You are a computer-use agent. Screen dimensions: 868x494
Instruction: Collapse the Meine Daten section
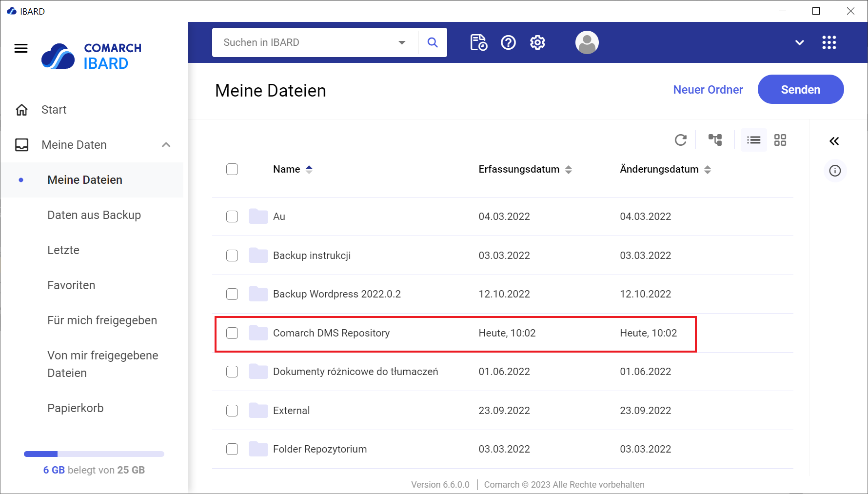[x=166, y=145]
